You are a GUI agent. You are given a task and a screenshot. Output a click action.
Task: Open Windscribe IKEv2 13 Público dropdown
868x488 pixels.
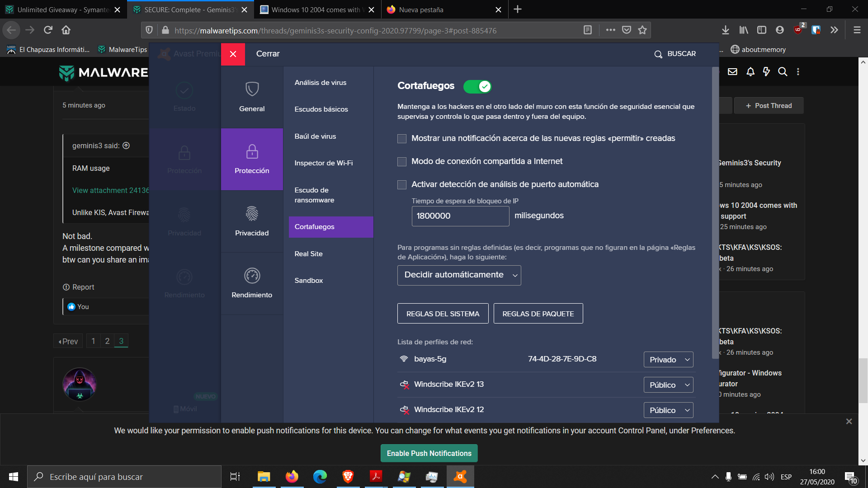pos(668,385)
